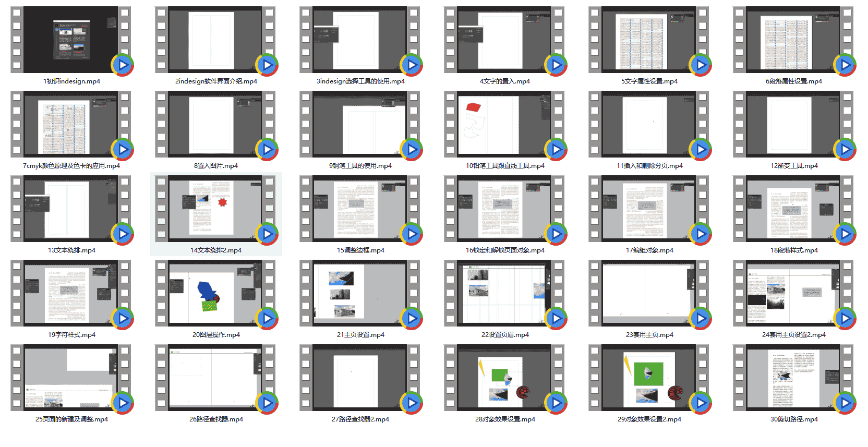Select the 1初识indesign.mp4 video icon
868x447 pixels.
pyautogui.click(x=71, y=40)
